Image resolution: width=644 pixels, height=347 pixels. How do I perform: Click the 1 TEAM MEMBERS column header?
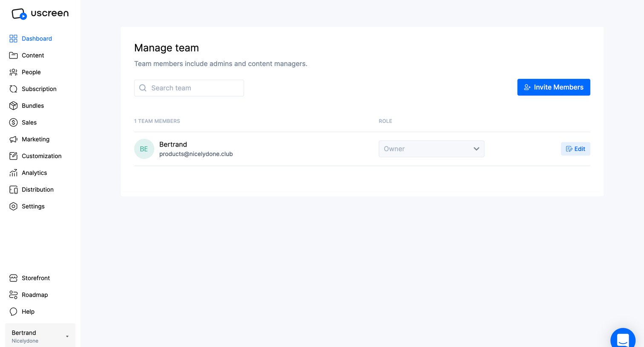point(157,121)
